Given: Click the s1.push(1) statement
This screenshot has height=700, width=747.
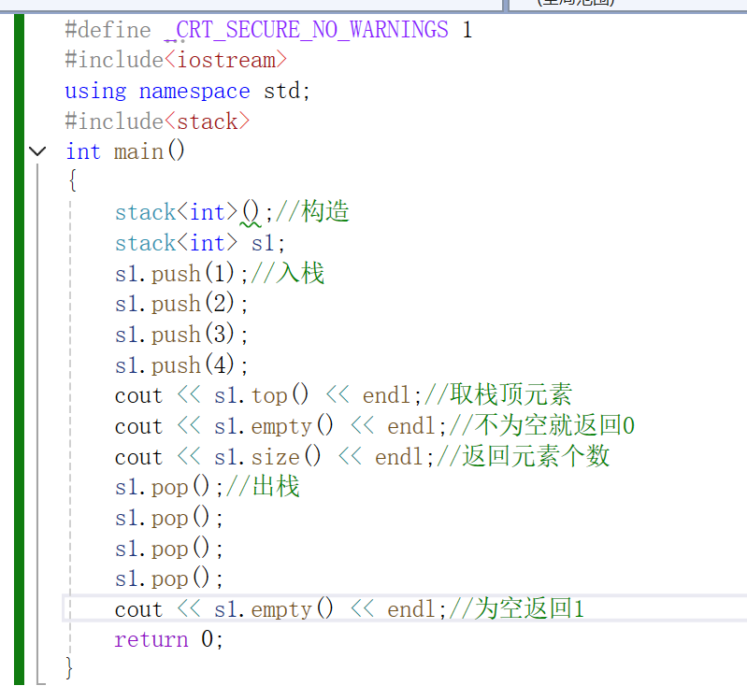Looking at the screenshot, I should click(181, 274).
